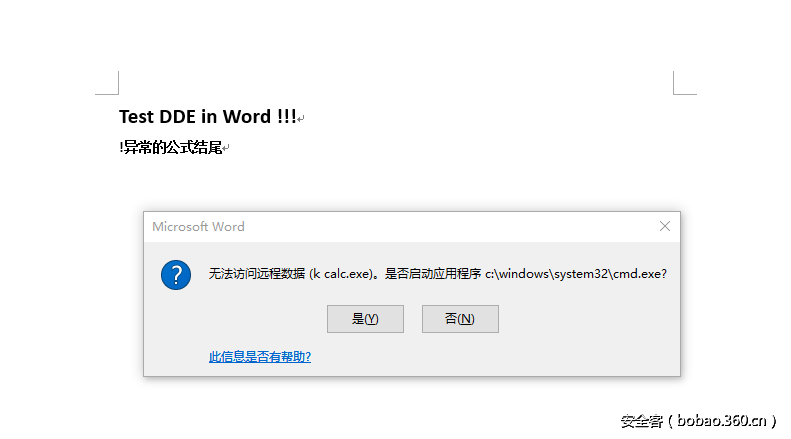
Task: Click the blue question mark icon
Action: click(176, 275)
